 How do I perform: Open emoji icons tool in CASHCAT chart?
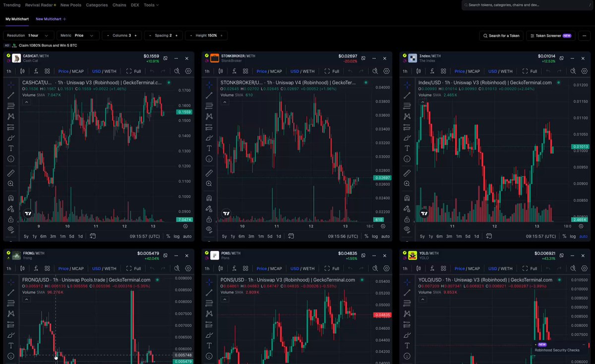[11, 159]
